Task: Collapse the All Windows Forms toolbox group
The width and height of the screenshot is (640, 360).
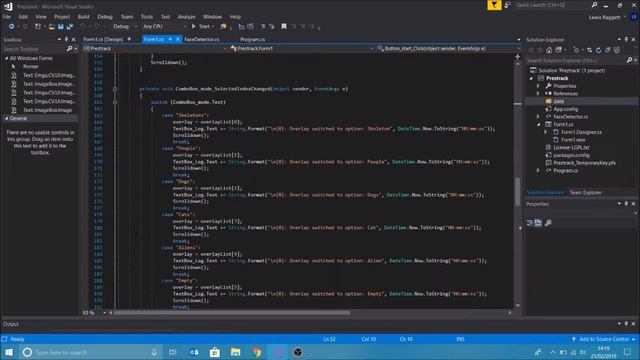Action: coord(6,58)
